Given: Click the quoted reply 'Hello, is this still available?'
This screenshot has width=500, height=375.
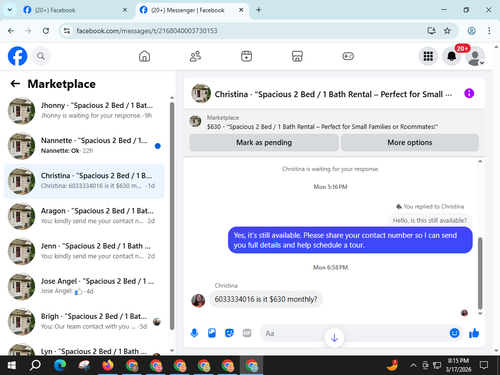Looking at the screenshot, I should tap(430, 220).
